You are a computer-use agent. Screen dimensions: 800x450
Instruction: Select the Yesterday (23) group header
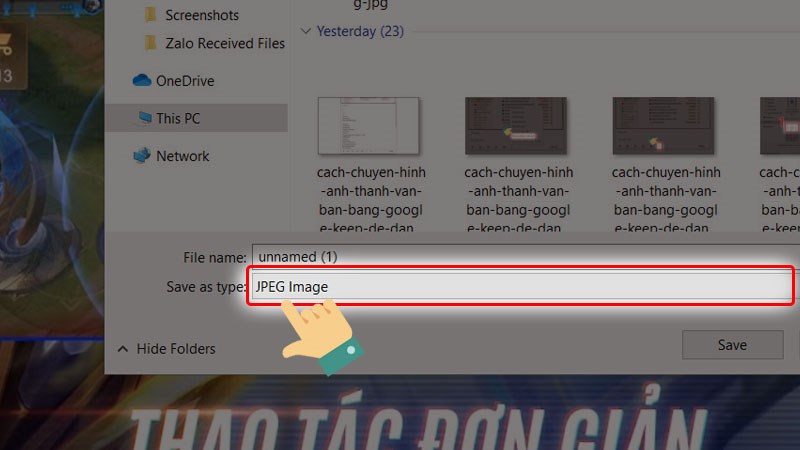point(360,31)
